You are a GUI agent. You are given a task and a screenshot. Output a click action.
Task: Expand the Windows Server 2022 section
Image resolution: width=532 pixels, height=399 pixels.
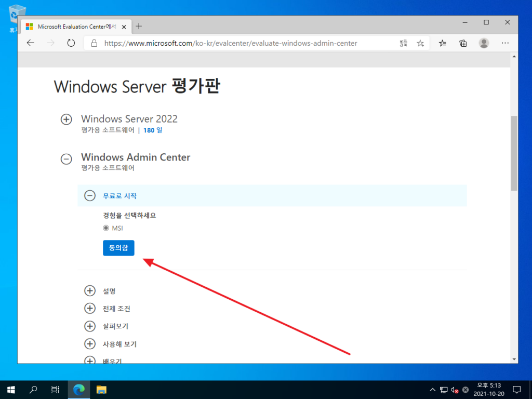pos(66,119)
